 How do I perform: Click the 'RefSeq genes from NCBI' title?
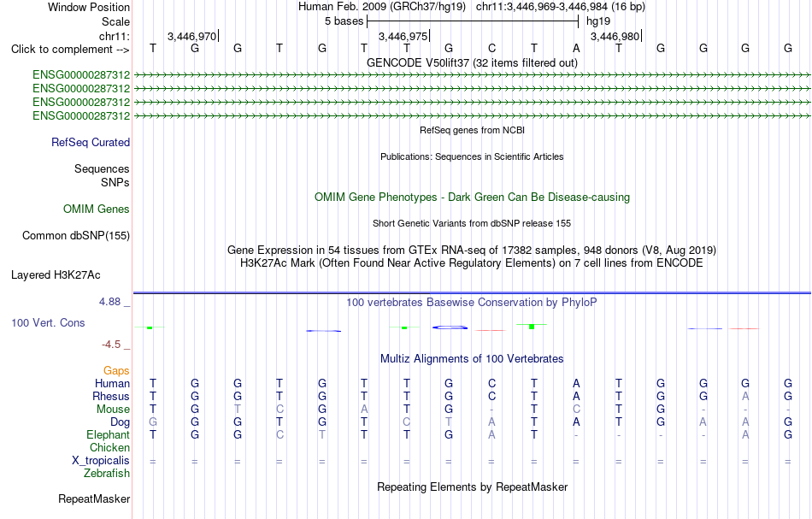click(473, 130)
